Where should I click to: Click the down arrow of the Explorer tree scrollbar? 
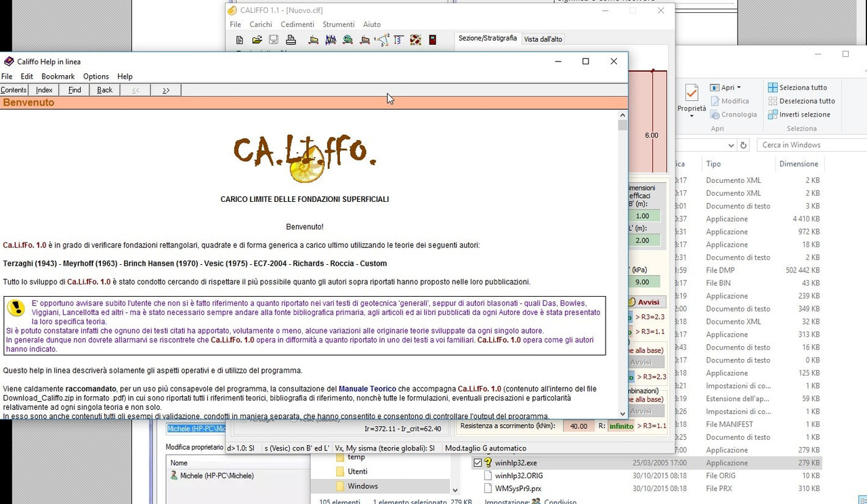click(455, 490)
